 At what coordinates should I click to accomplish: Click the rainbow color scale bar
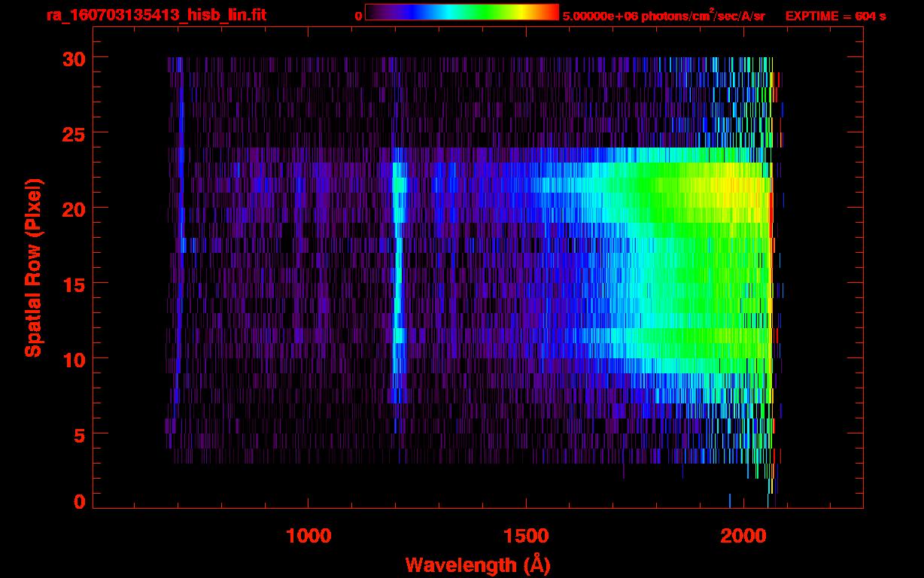(x=462, y=13)
